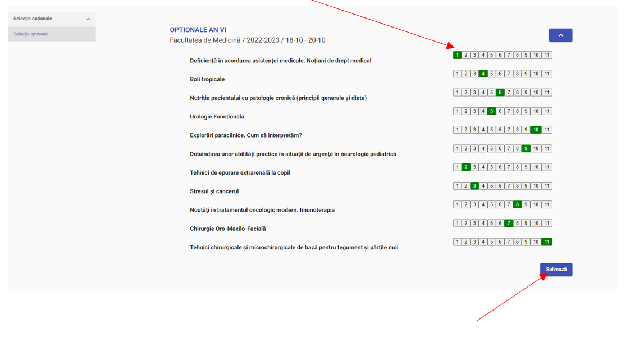644x342 pixels.
Task: Choose rank 11 for Urologie Functionala
Action: point(547,111)
